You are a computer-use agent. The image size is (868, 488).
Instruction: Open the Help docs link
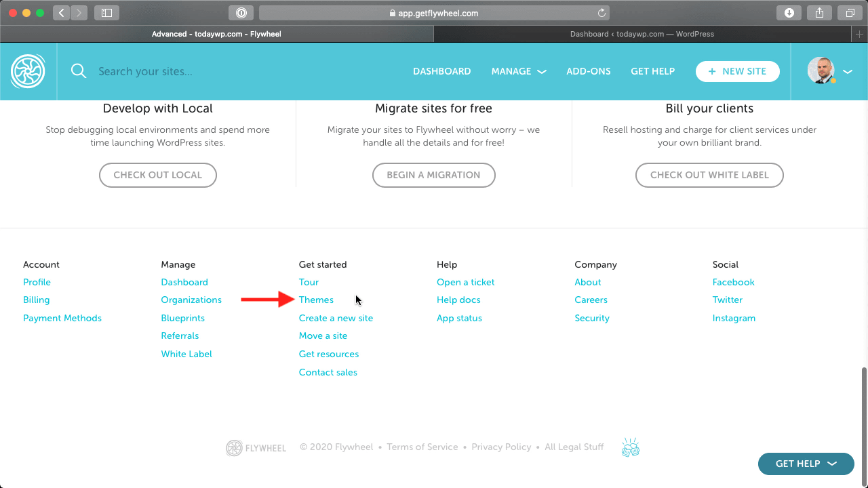tap(458, 300)
